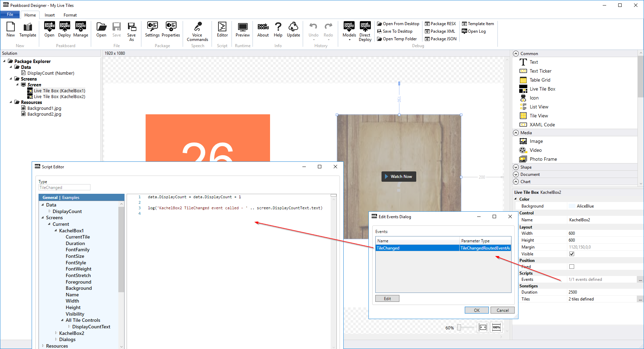The height and width of the screenshot is (349, 644).
Task: Pick the Photo Frame media control
Action: [x=543, y=159]
